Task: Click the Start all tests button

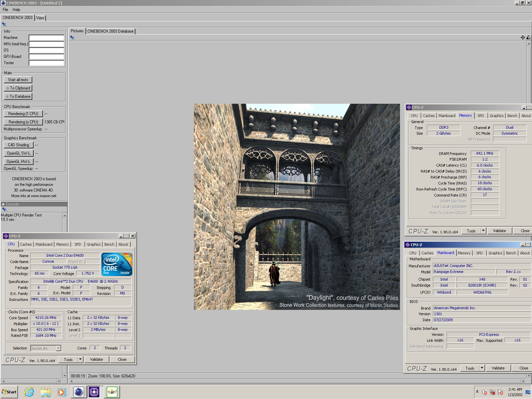Action: [x=18, y=80]
